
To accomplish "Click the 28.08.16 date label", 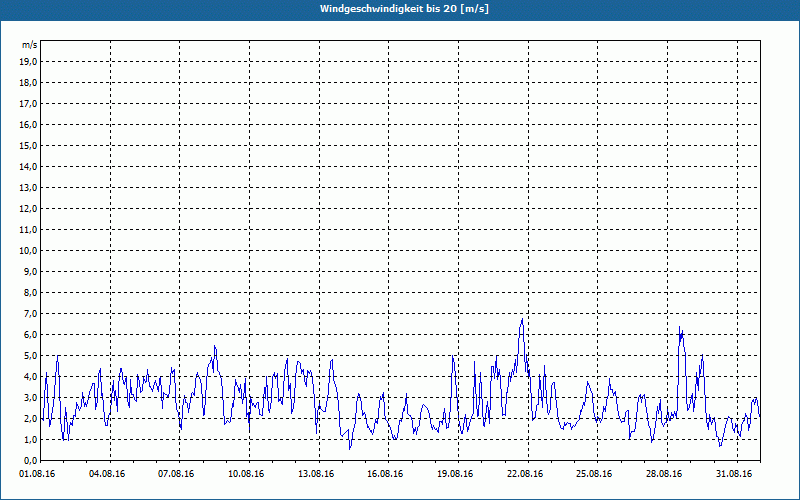I will [x=664, y=474].
